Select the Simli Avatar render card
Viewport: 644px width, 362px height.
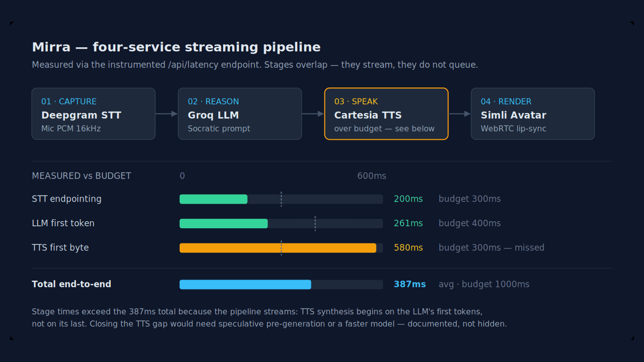533,114
